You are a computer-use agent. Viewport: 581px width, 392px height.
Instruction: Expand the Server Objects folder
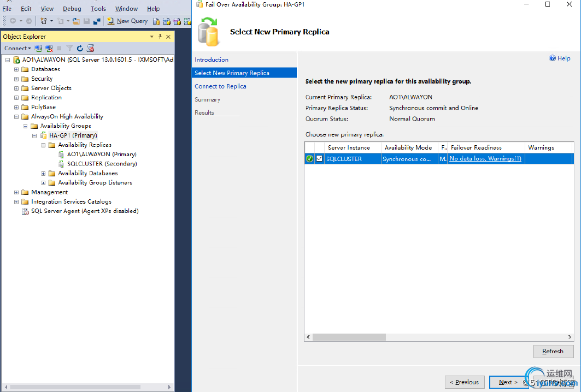click(16, 88)
